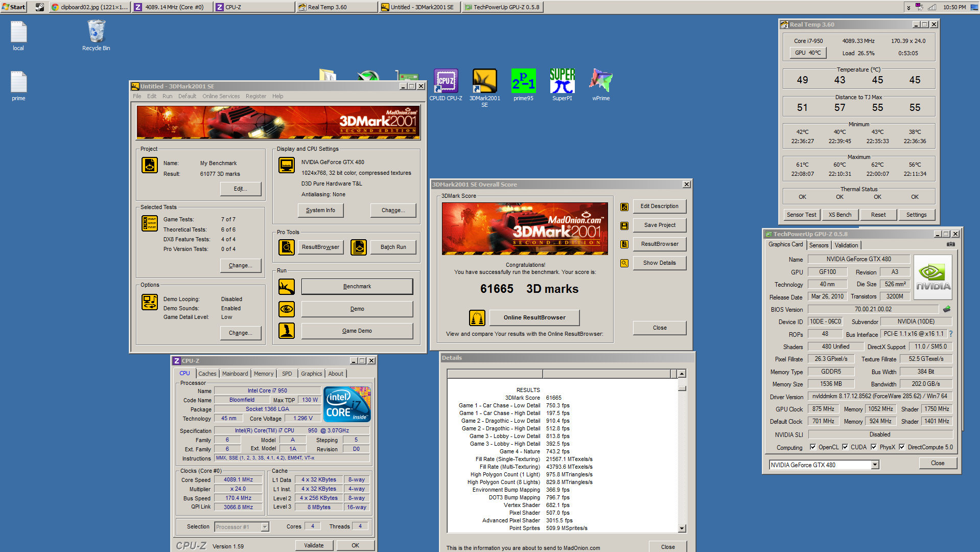Click the Display and CPU Settings monitor icon
This screenshot has height=552, width=980.
tap(287, 165)
